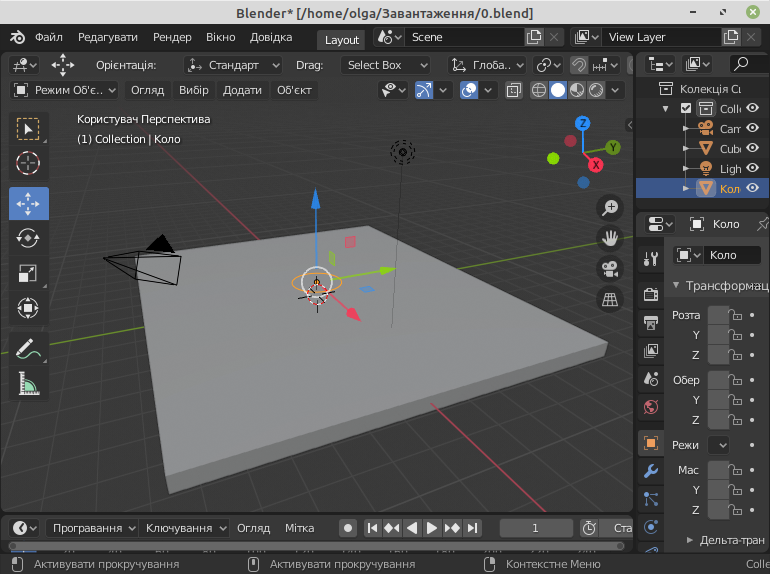This screenshot has width=770, height=574.
Task: Uncheck the Collection exclude checkbox
Action: (686, 109)
